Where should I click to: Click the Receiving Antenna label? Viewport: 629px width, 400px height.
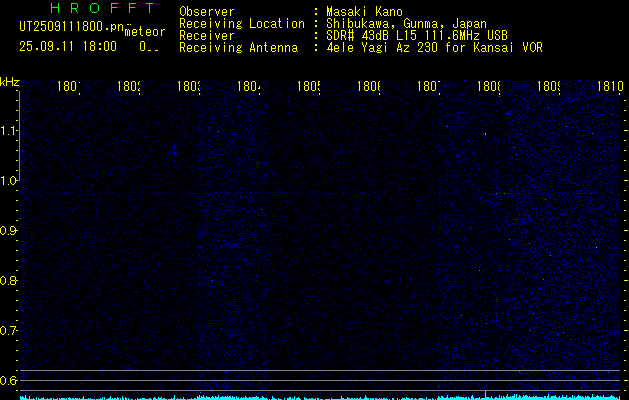[238, 48]
